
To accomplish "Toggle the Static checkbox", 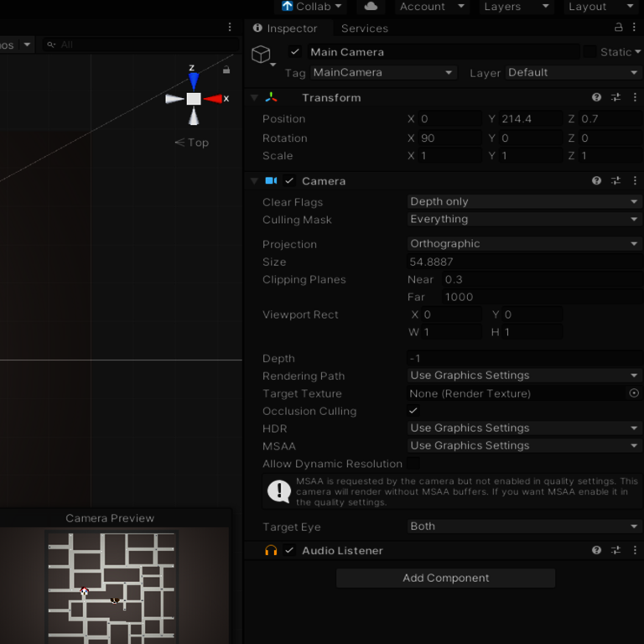I will [x=589, y=52].
